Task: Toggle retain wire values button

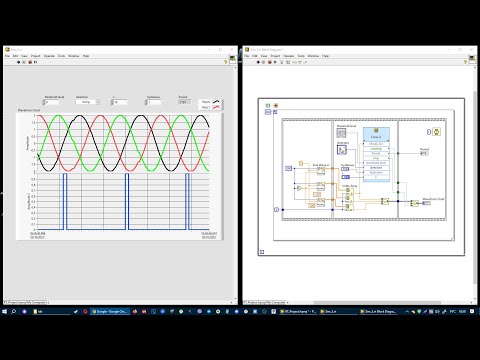Action: [288, 62]
